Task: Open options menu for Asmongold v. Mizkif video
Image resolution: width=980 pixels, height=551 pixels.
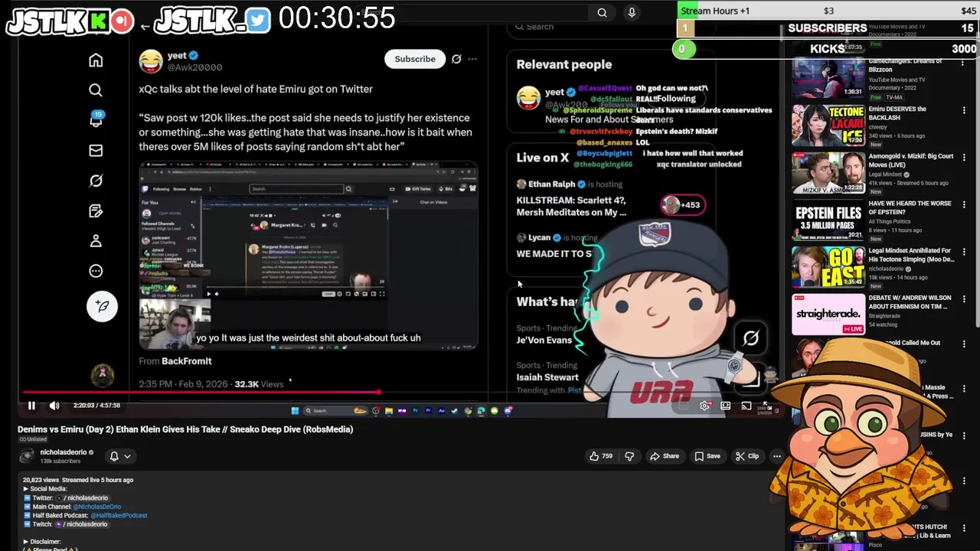Action: [x=964, y=158]
